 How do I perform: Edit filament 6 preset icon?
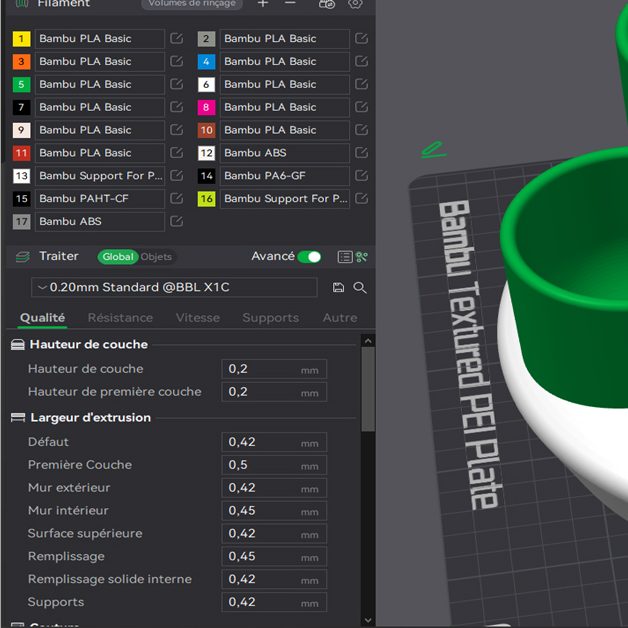[x=361, y=84]
